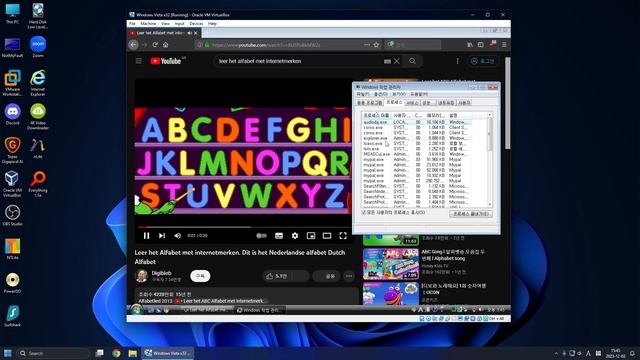
Task: Switch to Services tab in Task Manager
Action: (x=412, y=103)
